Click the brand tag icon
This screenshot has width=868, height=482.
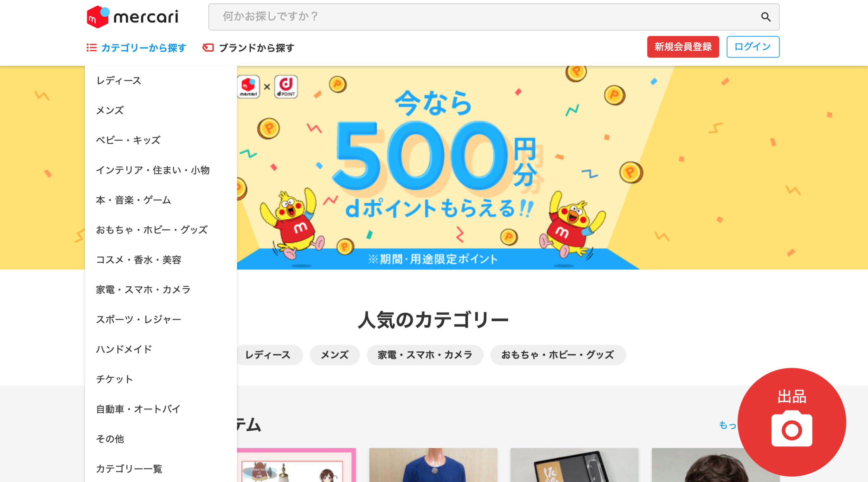208,48
